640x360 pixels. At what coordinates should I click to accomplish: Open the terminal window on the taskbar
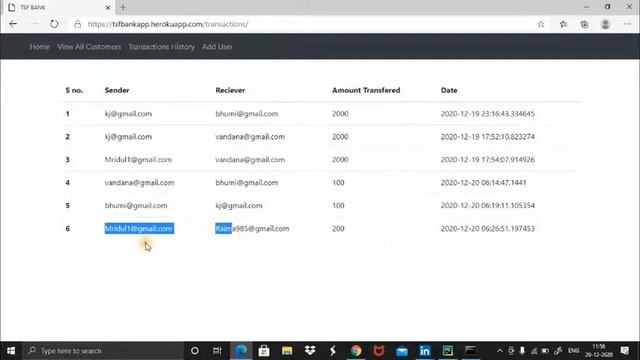pos(471,351)
